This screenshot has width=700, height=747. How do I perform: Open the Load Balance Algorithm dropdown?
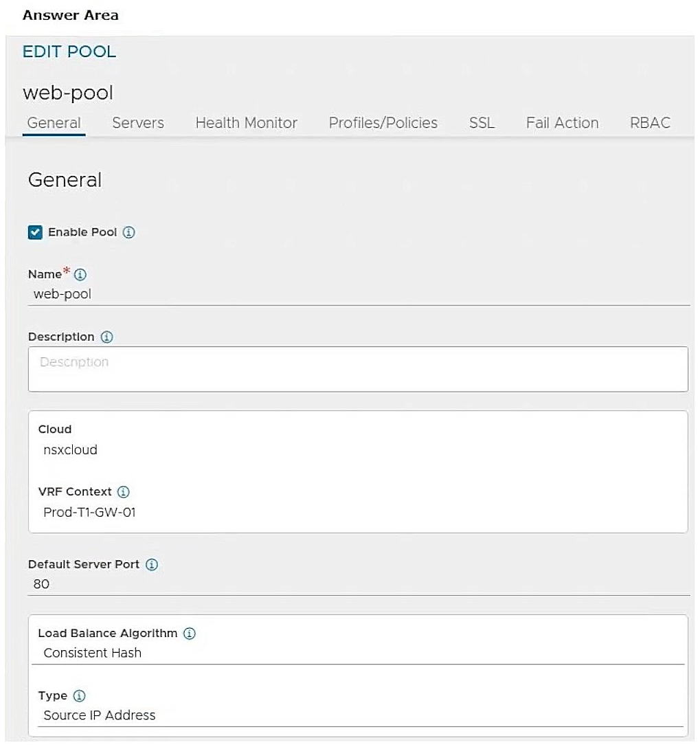point(357,653)
